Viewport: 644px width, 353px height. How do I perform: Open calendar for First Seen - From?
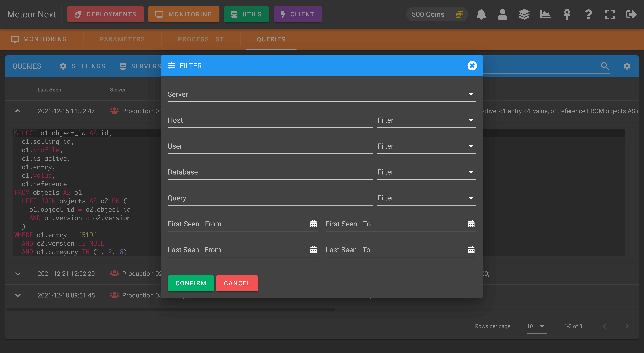tap(313, 224)
